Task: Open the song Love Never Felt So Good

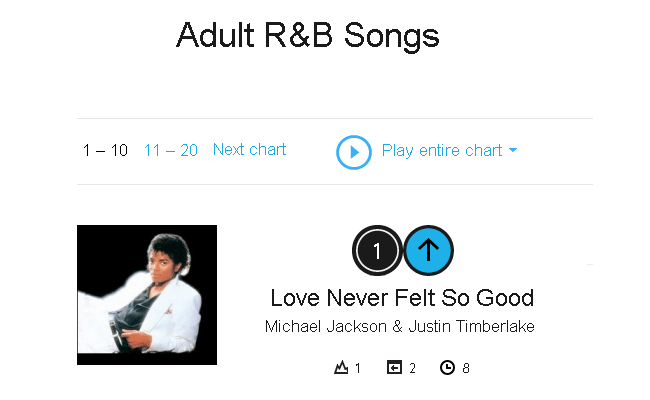Action: (402, 298)
